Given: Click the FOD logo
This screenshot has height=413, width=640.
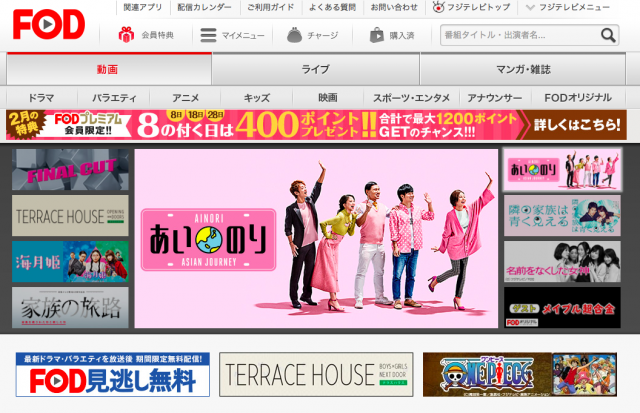Looking at the screenshot, I should tap(49, 24).
